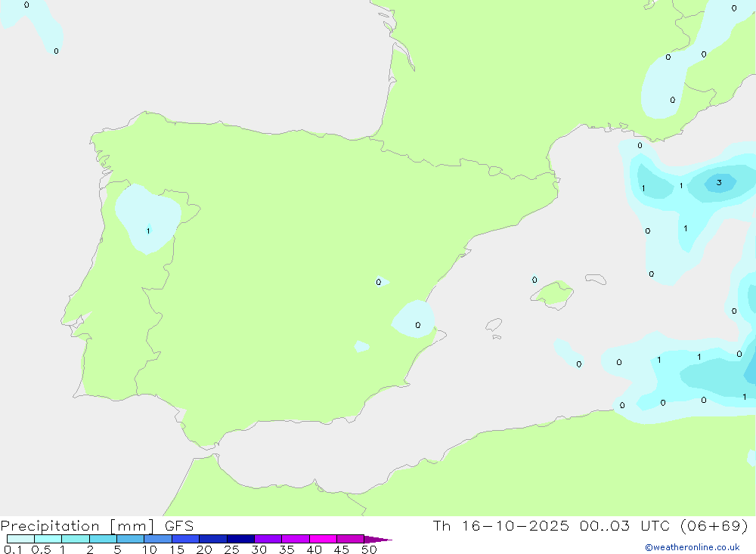Click the value 1 over northern Portugal
Image resolution: width=756 pixels, height=554 pixels.
click(x=148, y=231)
